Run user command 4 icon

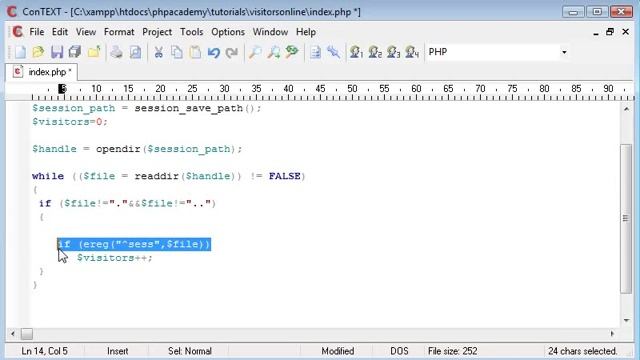pyautogui.click(x=412, y=52)
